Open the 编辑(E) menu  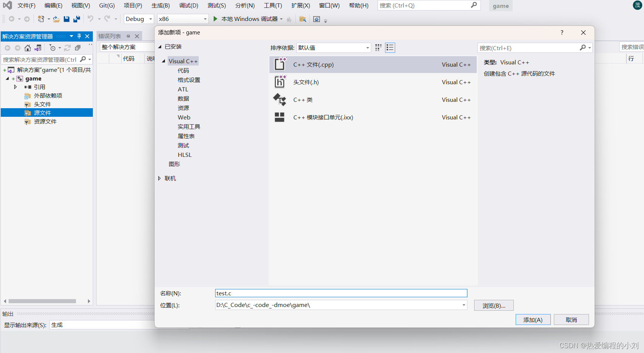54,6
